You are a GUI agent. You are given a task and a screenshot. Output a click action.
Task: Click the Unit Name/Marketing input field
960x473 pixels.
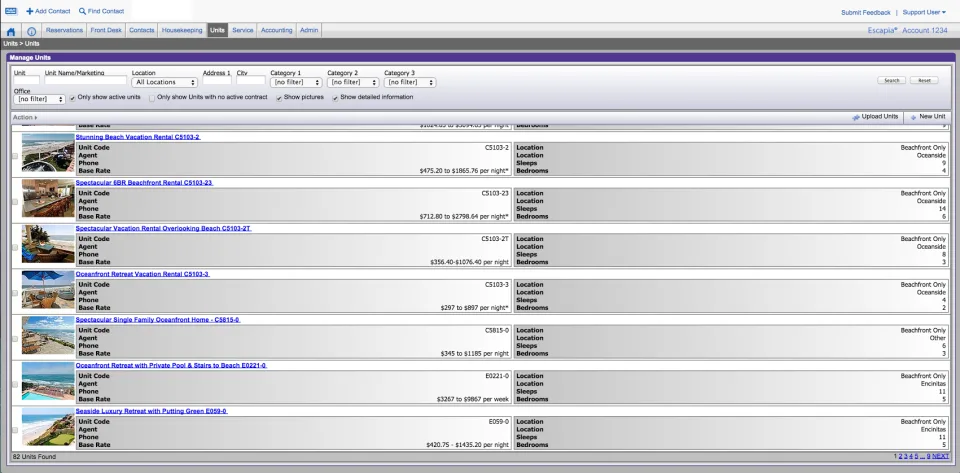pos(86,80)
